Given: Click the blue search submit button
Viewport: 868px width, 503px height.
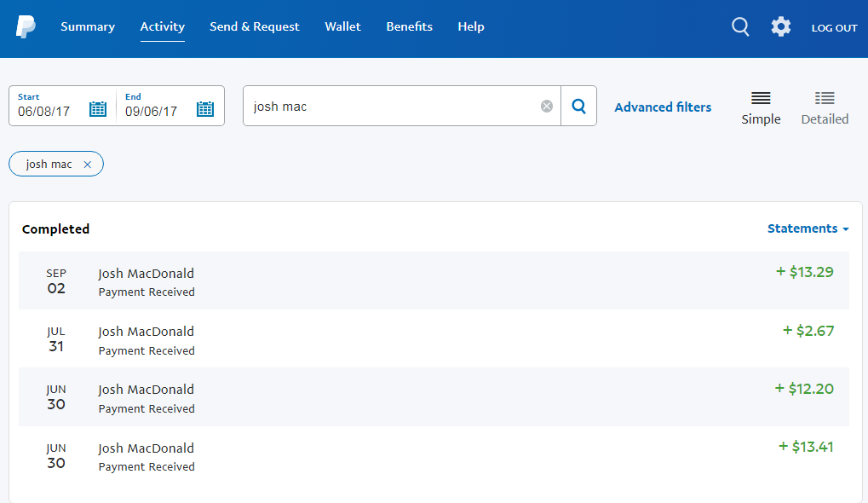Looking at the screenshot, I should pos(578,107).
